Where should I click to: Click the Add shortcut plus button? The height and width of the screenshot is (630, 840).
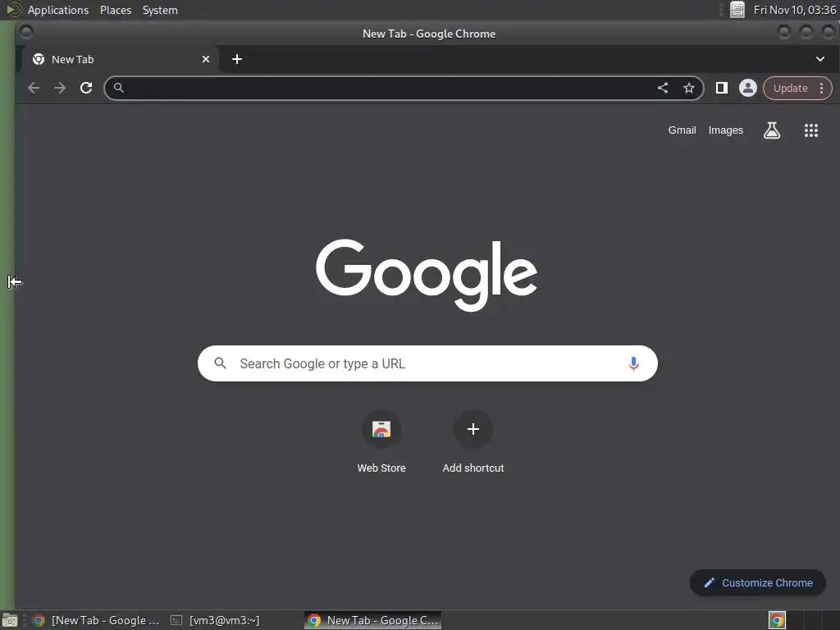(473, 429)
